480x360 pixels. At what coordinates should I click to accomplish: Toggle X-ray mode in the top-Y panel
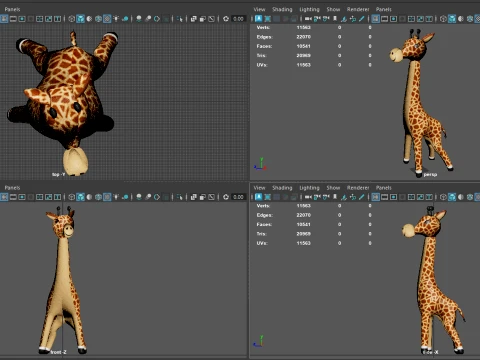click(193, 19)
